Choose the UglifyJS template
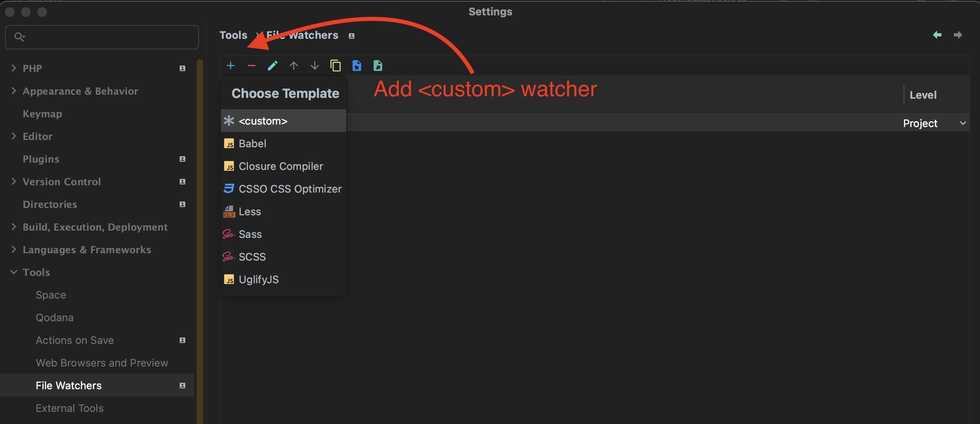The height and width of the screenshot is (424, 980). tap(284, 279)
